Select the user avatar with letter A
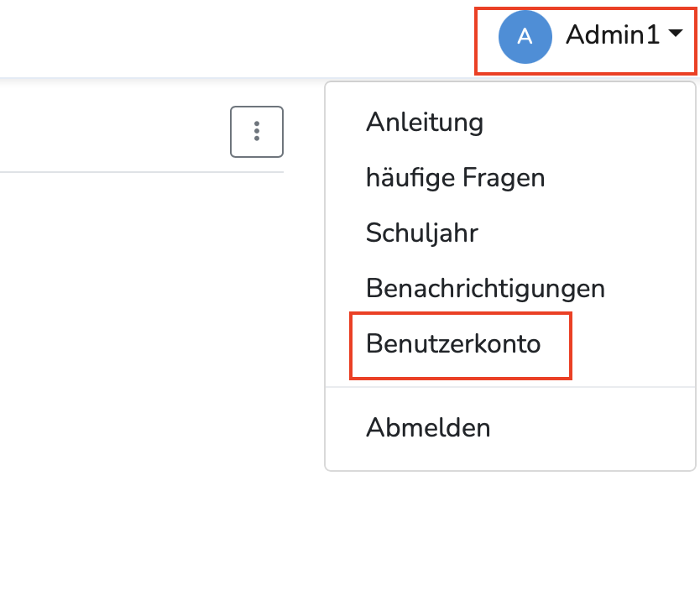This screenshot has width=700, height=591. [525, 36]
